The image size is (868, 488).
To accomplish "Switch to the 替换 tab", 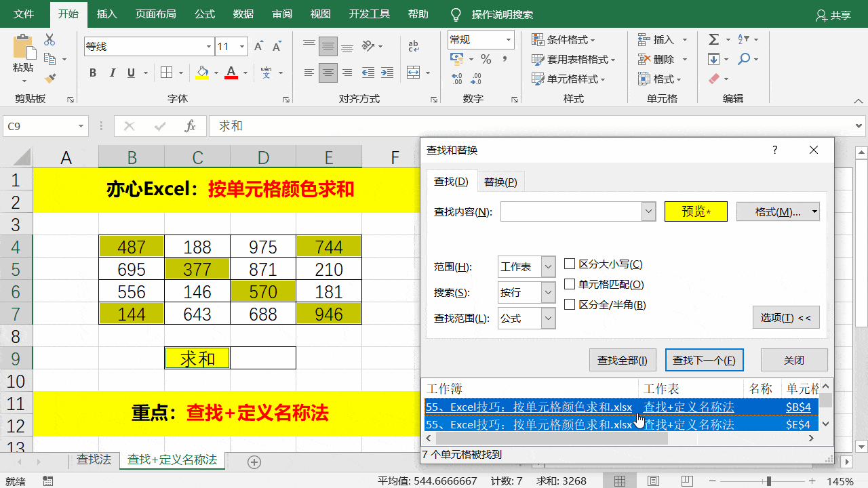I will pos(500,181).
